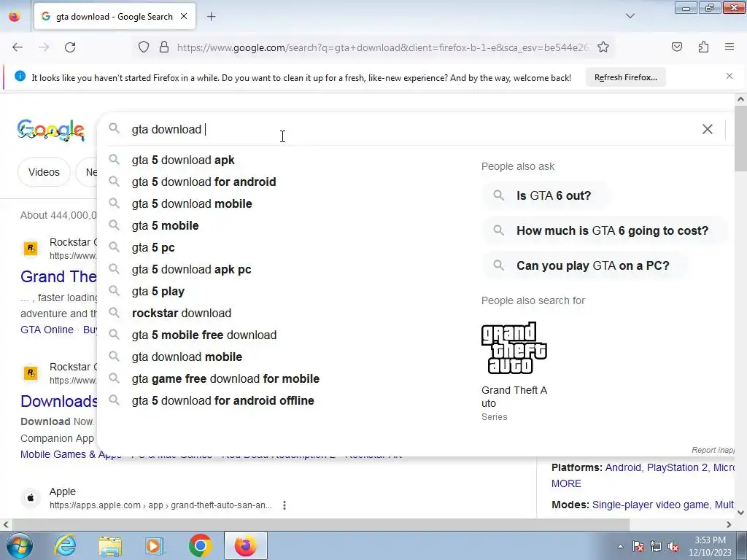Focus the Firefox URL address bar
The image size is (747, 560).
382,47
